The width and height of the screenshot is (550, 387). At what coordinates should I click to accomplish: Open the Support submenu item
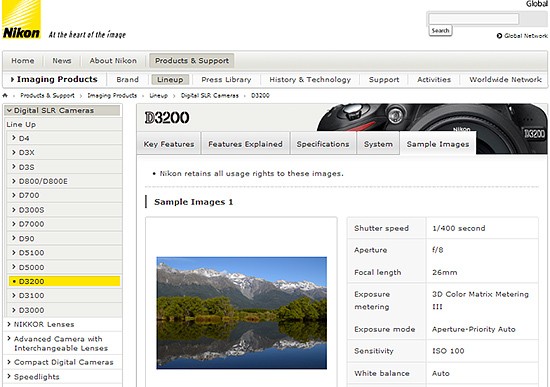point(384,80)
